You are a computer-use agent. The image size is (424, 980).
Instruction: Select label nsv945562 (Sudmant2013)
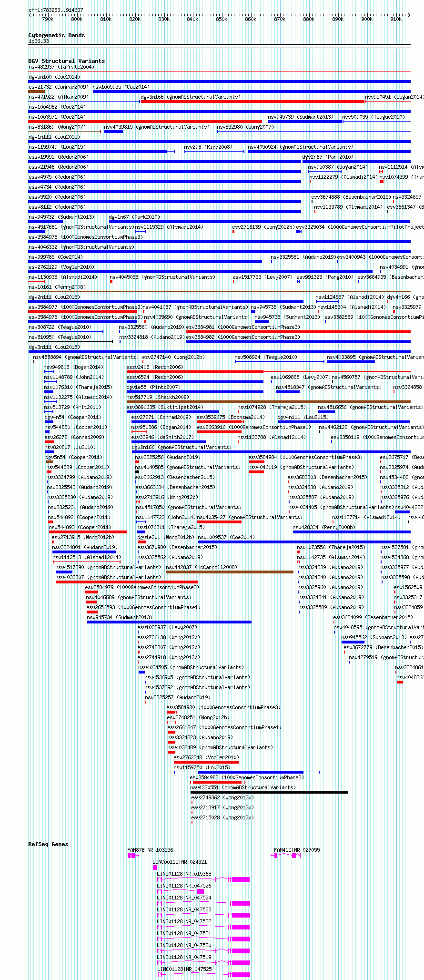point(374,637)
